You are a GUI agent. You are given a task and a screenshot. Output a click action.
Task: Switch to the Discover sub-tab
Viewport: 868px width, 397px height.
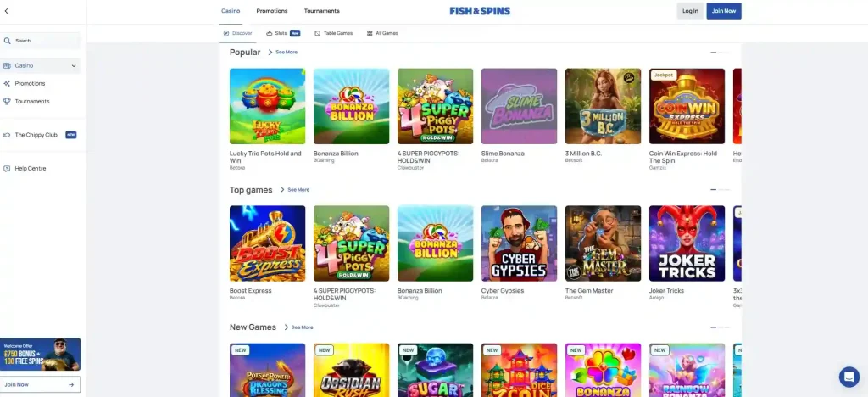click(237, 33)
